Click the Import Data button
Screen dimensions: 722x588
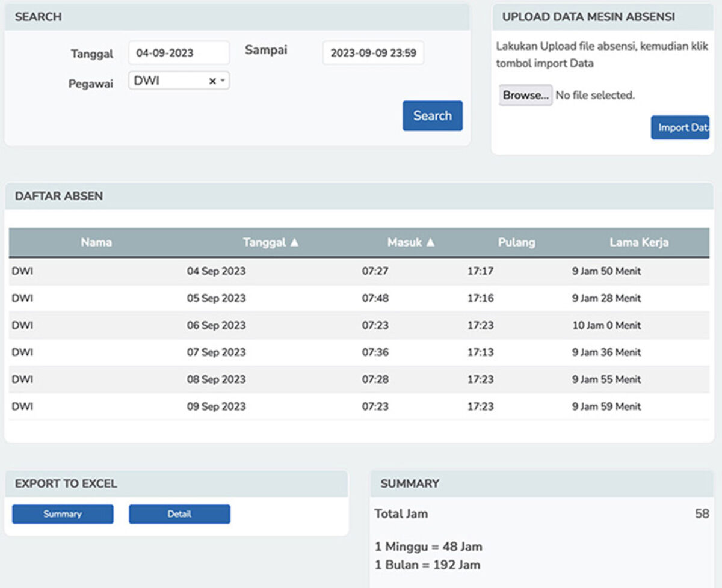pos(680,127)
